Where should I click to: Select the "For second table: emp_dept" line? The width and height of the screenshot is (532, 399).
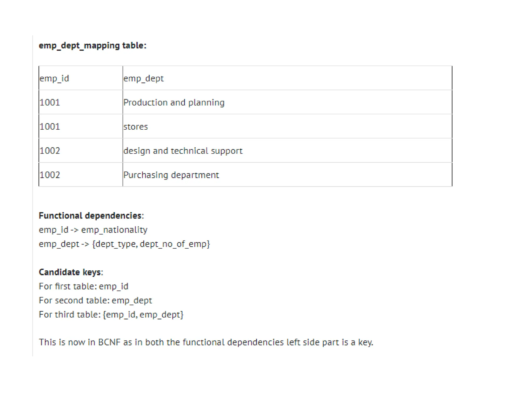click(x=95, y=300)
